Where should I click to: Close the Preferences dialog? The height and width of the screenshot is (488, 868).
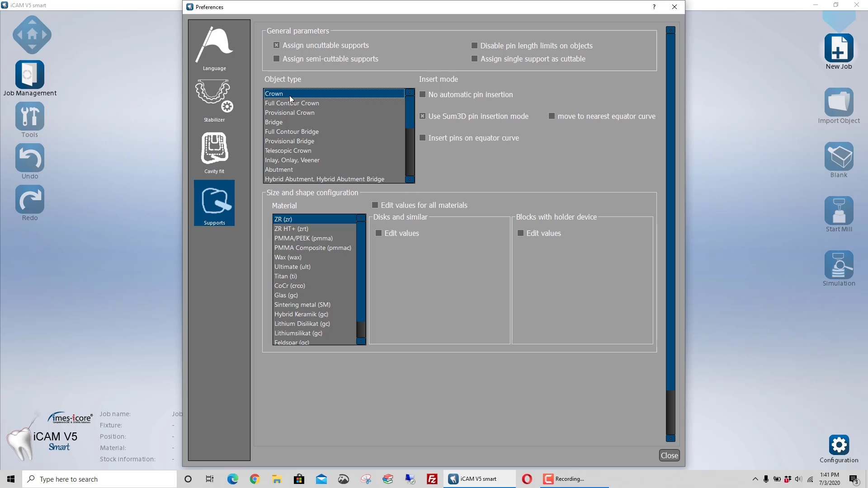(x=669, y=455)
